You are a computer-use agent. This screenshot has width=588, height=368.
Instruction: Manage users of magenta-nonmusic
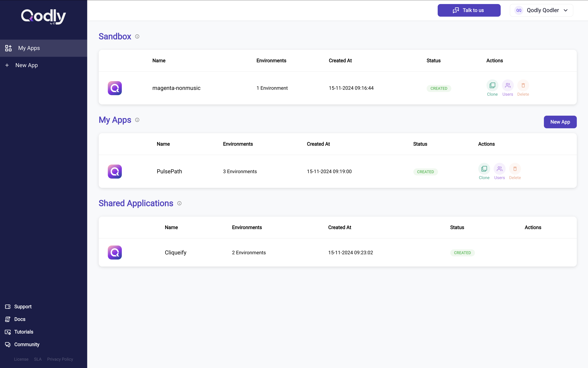point(507,88)
